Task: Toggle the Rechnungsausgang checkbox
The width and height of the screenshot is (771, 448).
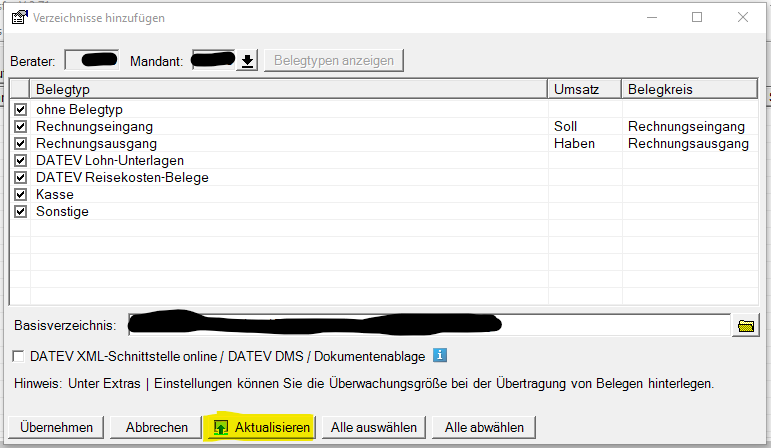Action: (x=20, y=143)
